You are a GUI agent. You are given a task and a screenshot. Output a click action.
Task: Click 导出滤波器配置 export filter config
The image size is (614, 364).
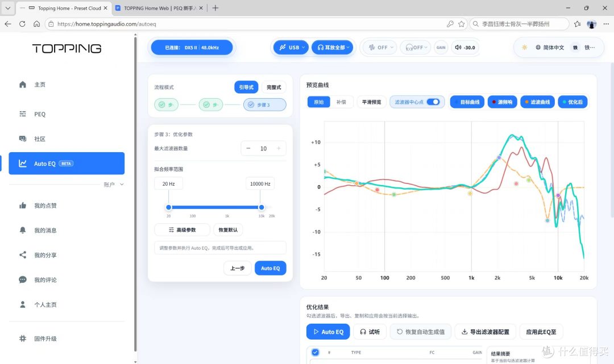coord(485,332)
